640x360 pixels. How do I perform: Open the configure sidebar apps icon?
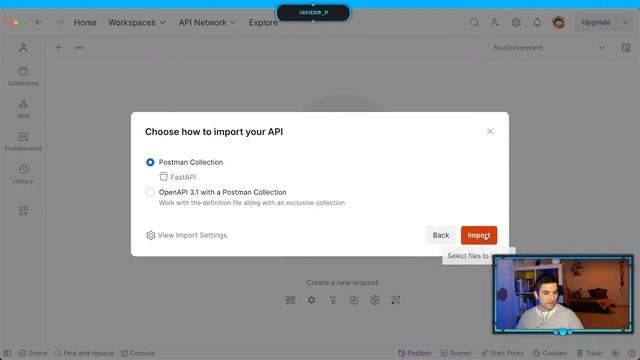[x=23, y=211]
